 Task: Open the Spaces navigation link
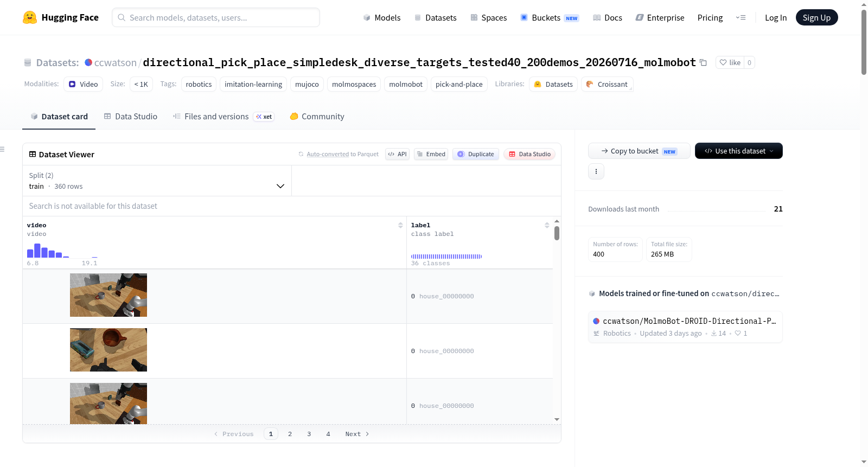[x=488, y=17]
